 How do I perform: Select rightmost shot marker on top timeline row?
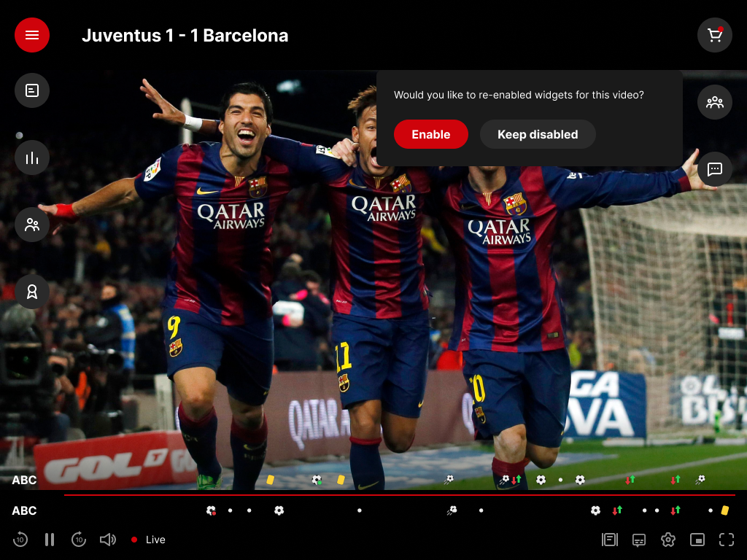[700, 480]
